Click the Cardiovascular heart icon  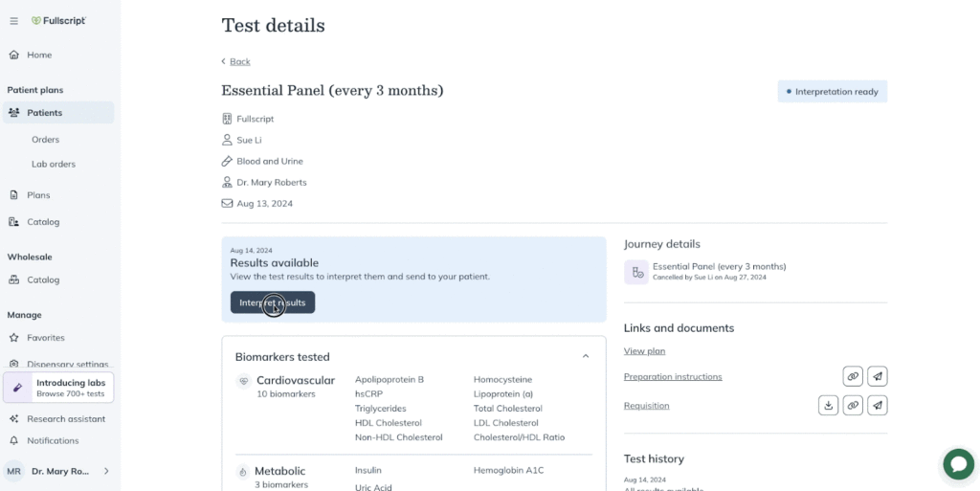click(244, 381)
